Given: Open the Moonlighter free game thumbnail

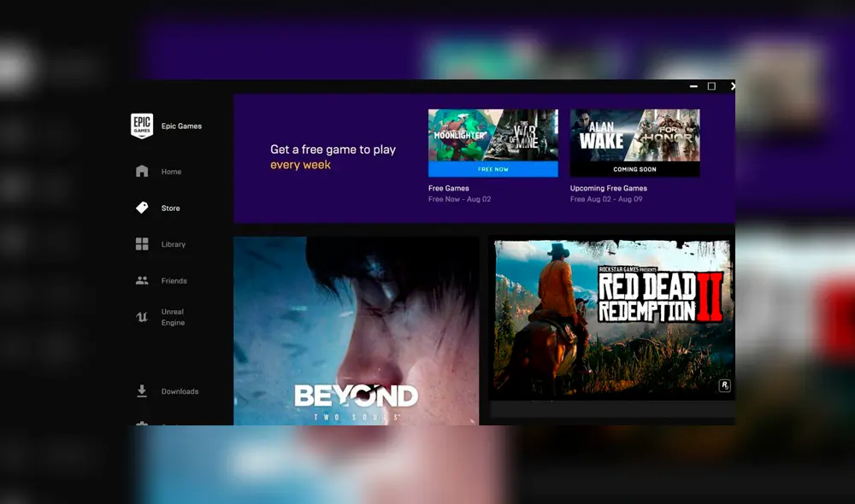Looking at the screenshot, I should (492, 137).
